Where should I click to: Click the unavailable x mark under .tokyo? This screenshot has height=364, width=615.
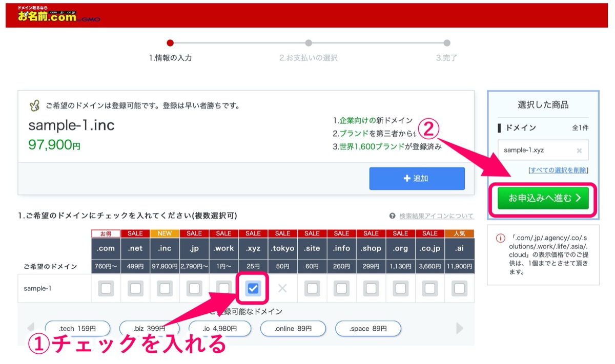(282, 289)
